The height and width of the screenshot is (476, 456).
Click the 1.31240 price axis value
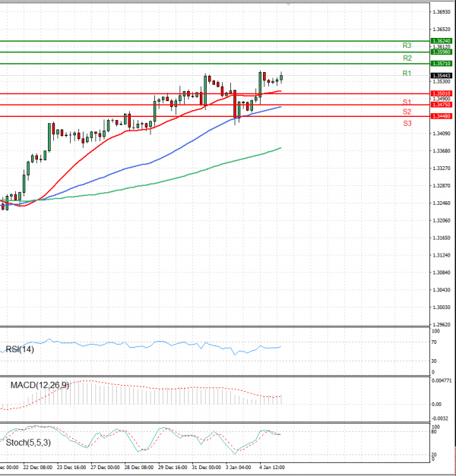pyautogui.click(x=442, y=255)
